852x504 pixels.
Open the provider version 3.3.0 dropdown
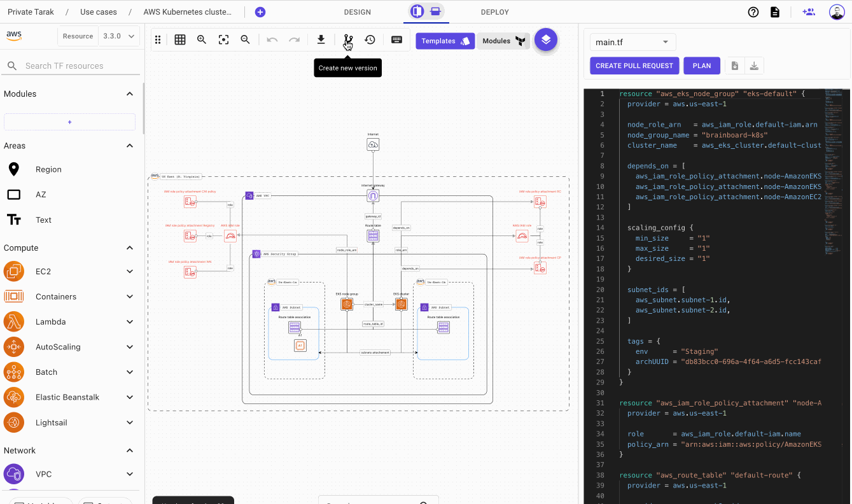click(120, 36)
